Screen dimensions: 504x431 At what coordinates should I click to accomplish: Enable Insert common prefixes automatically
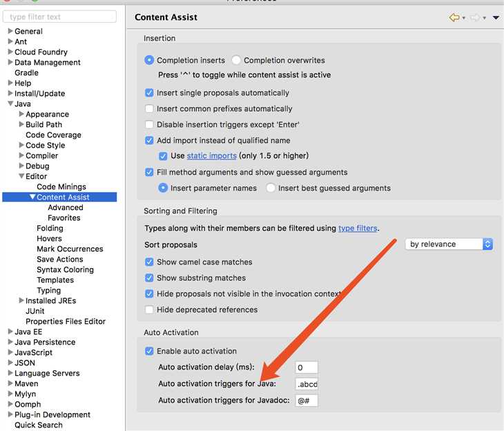pyautogui.click(x=149, y=108)
